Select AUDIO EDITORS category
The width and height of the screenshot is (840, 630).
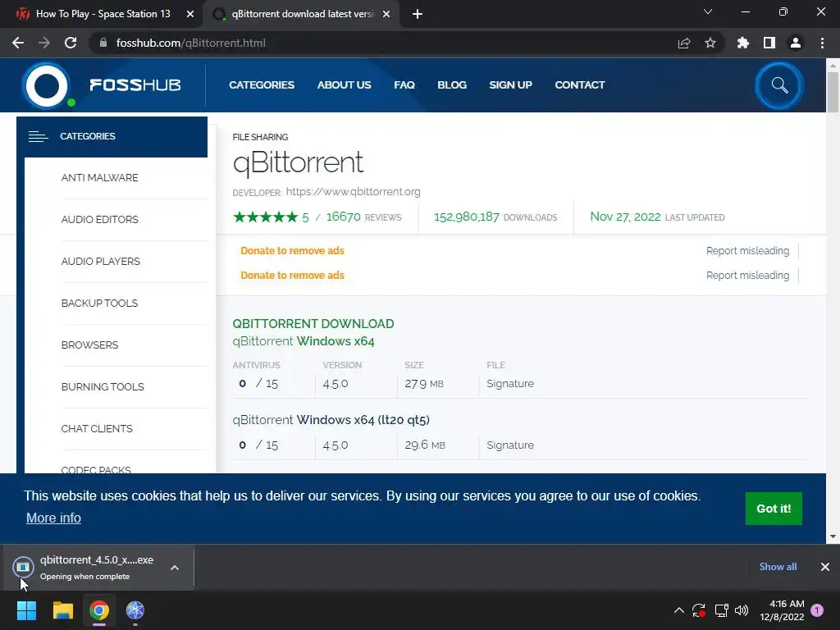(99, 220)
